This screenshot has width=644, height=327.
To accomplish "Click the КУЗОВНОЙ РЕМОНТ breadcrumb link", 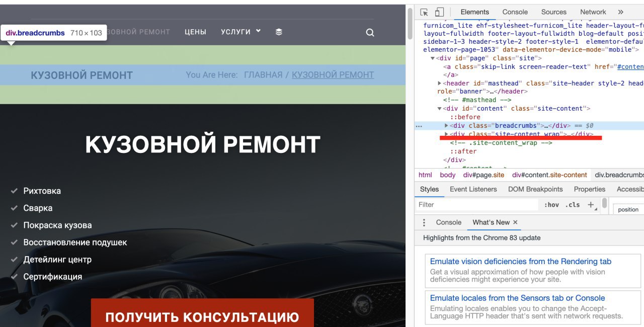I will [333, 75].
